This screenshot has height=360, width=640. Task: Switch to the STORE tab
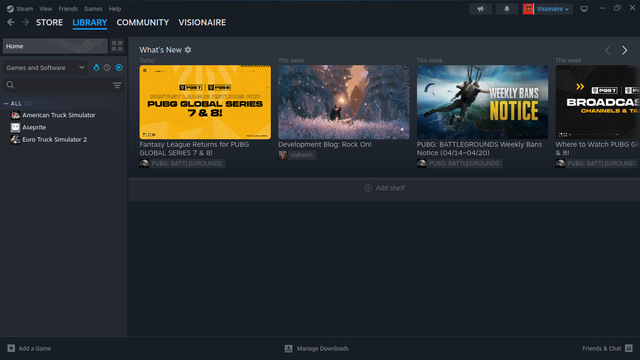coord(49,22)
